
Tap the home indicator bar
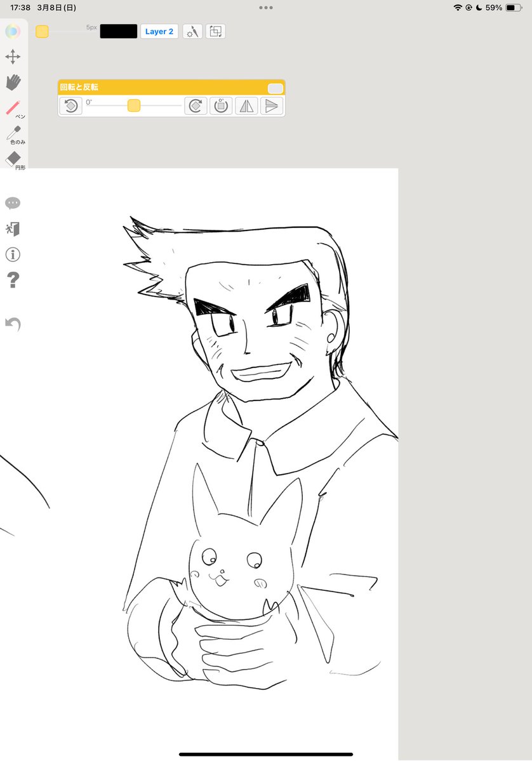(x=265, y=754)
